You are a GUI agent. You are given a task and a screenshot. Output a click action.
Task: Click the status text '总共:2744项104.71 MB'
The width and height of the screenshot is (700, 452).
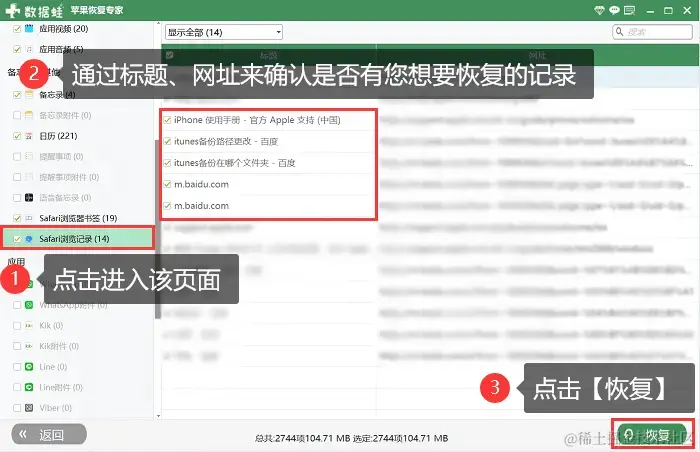(302, 438)
